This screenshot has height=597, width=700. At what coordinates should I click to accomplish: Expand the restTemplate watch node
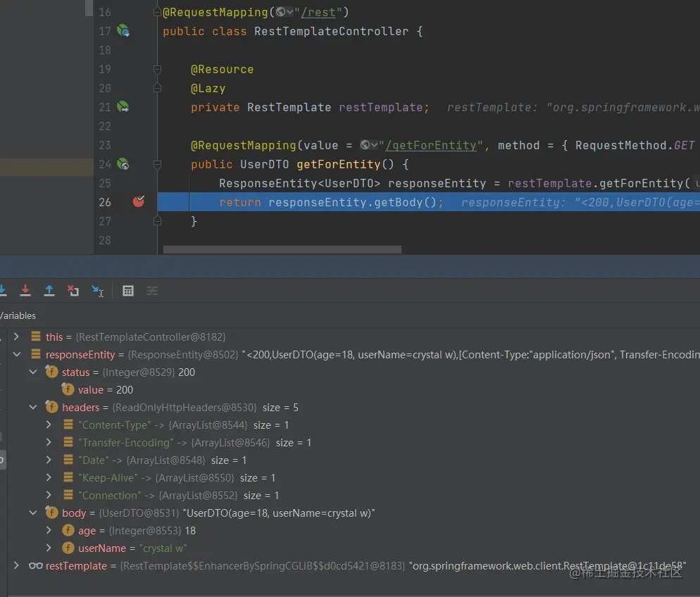(x=17, y=566)
